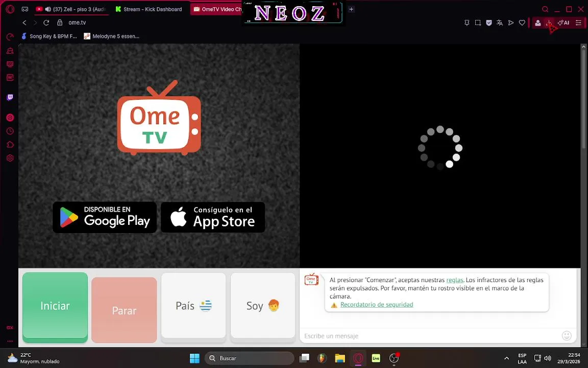
Task: Click the GX icon near the bottom of the sidebar
Action: [x=10, y=328]
